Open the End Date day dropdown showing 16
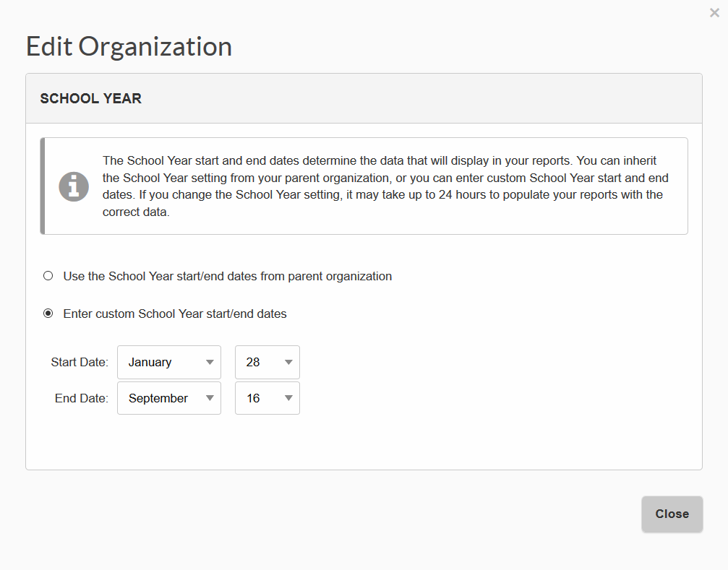728x570 pixels. click(267, 398)
